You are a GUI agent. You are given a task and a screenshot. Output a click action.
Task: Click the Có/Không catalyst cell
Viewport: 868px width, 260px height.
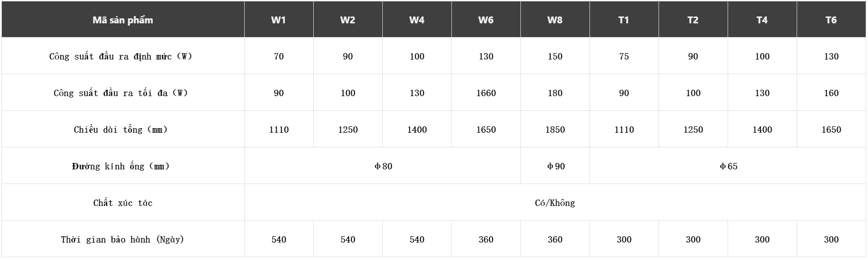click(x=555, y=203)
